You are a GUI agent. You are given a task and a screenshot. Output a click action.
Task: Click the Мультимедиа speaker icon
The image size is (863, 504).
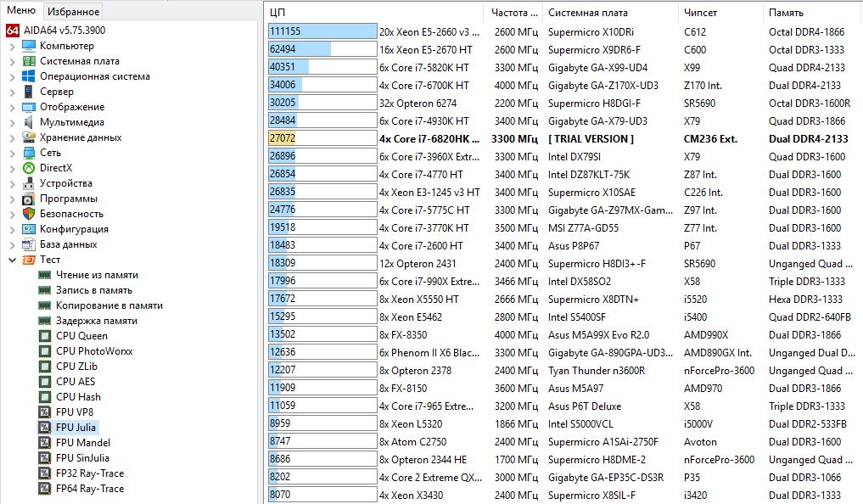(x=29, y=122)
